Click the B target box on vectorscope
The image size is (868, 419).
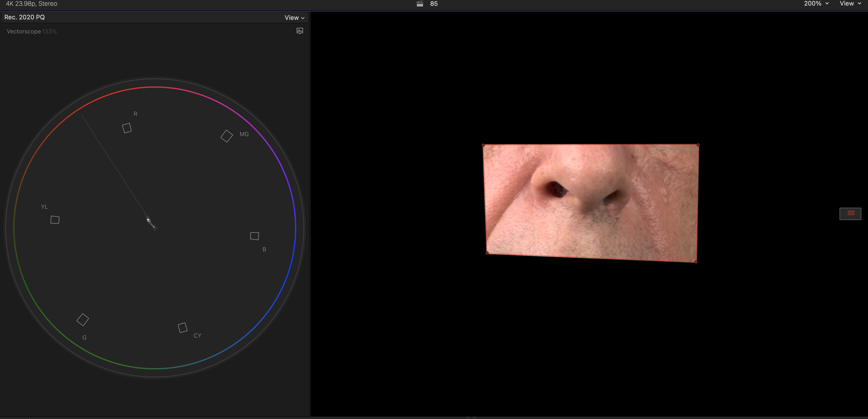tap(255, 236)
